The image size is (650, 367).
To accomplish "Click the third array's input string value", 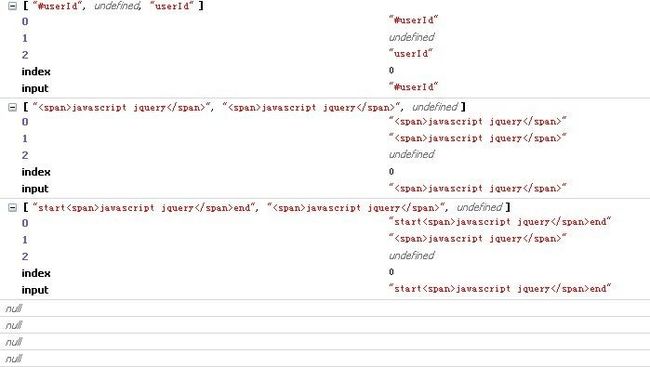I will [500, 289].
